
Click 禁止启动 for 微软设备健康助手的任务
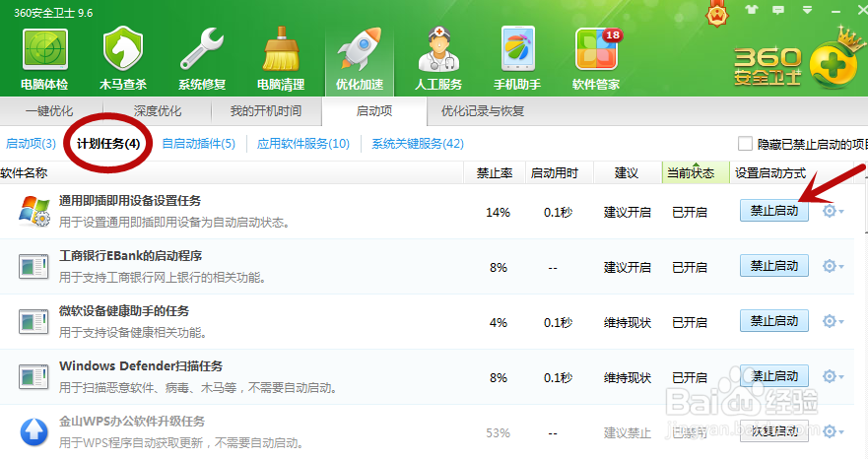(x=773, y=321)
